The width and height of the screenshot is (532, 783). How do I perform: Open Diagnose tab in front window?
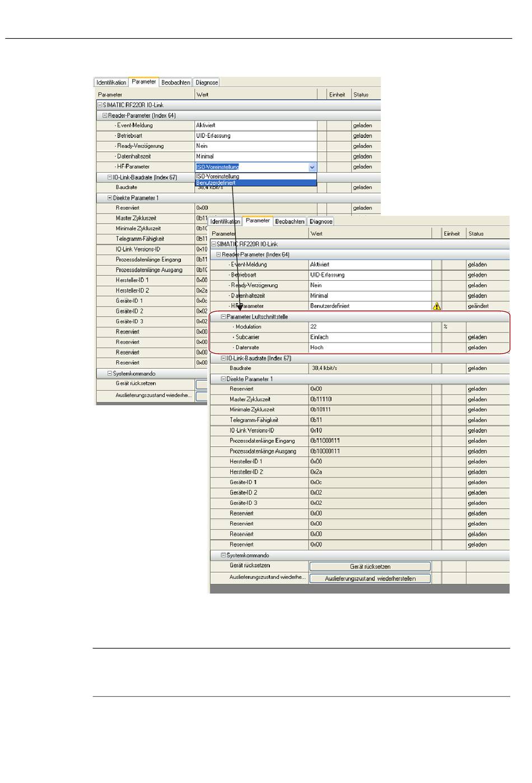click(321, 221)
